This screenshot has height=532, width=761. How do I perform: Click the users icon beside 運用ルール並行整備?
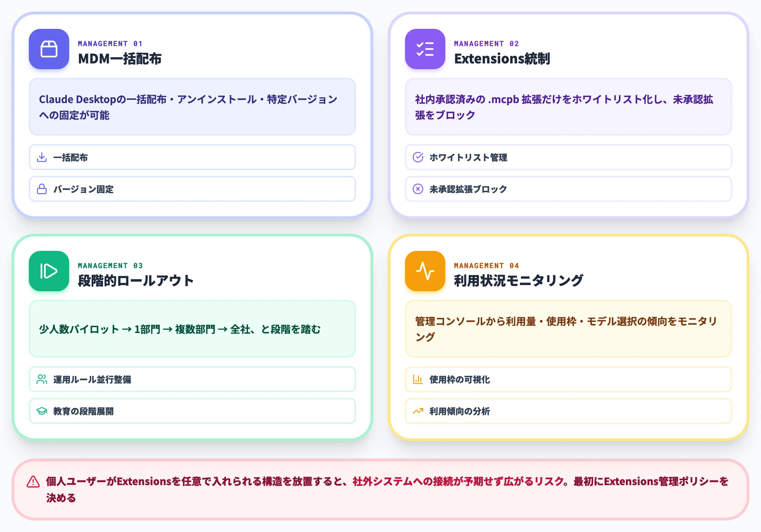(42, 380)
